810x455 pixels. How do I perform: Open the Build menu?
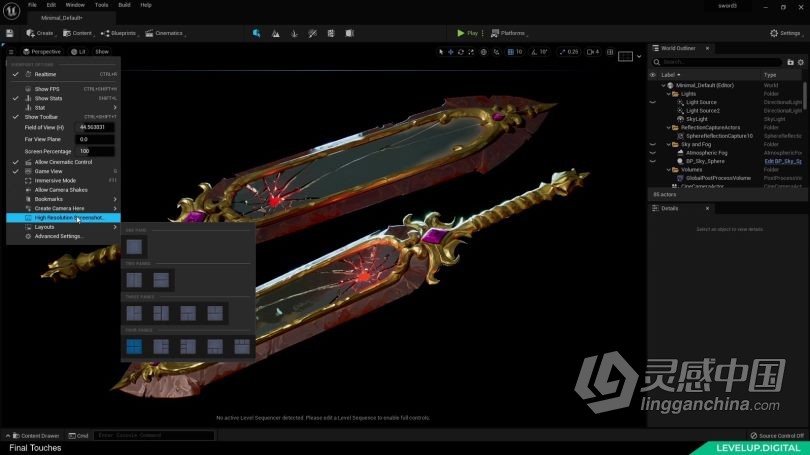pyautogui.click(x=124, y=5)
